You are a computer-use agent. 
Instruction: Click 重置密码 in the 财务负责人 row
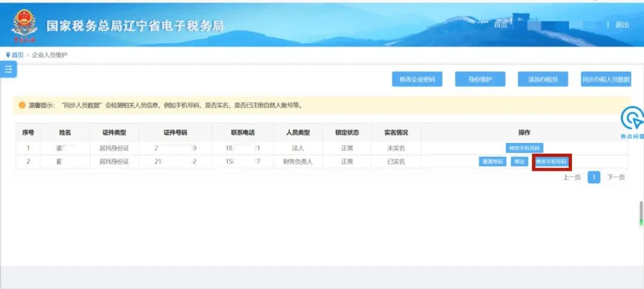click(493, 161)
